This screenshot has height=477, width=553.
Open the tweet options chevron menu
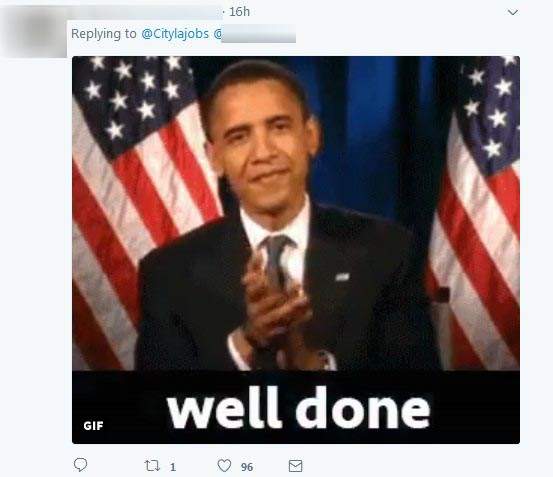click(x=512, y=12)
